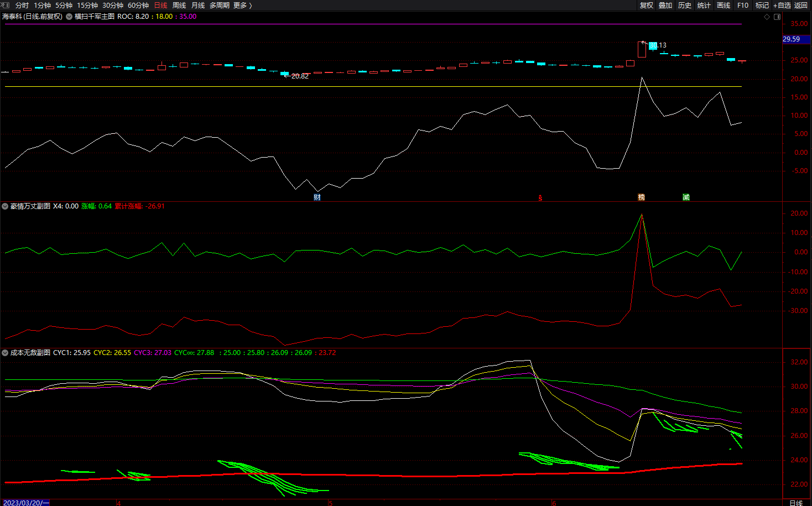
Task: Open 横扫千军主图 indicator dropdown arrow
Action: tap(69, 17)
